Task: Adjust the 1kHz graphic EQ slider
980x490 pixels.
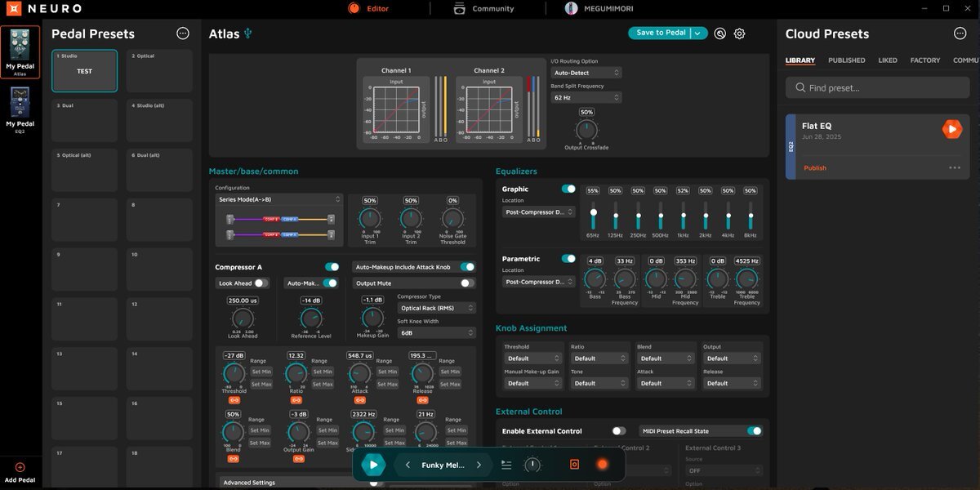Action: pyautogui.click(x=684, y=215)
